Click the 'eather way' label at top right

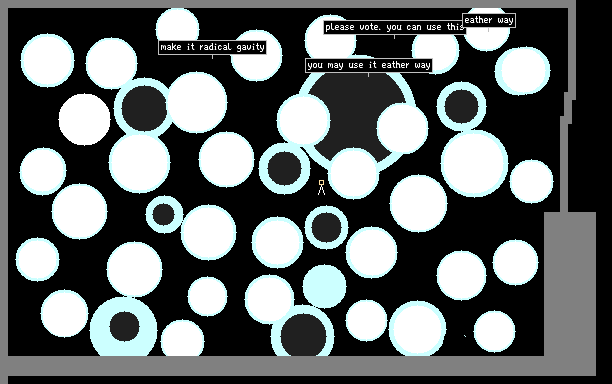tap(489, 20)
